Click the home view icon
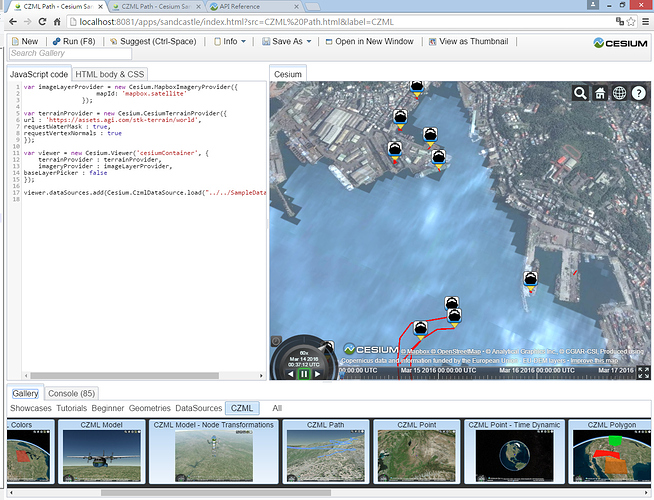654x500 pixels. click(x=600, y=93)
